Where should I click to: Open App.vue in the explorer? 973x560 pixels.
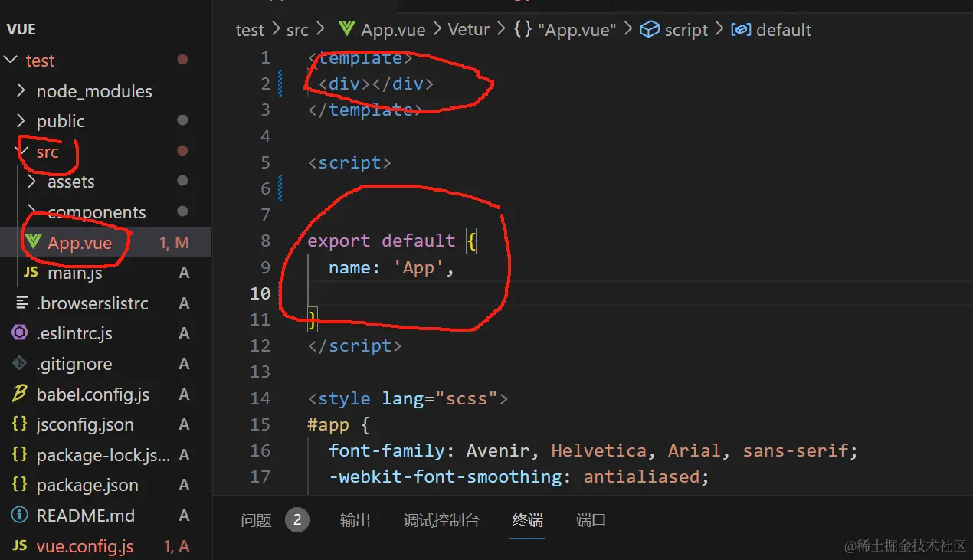tap(80, 243)
